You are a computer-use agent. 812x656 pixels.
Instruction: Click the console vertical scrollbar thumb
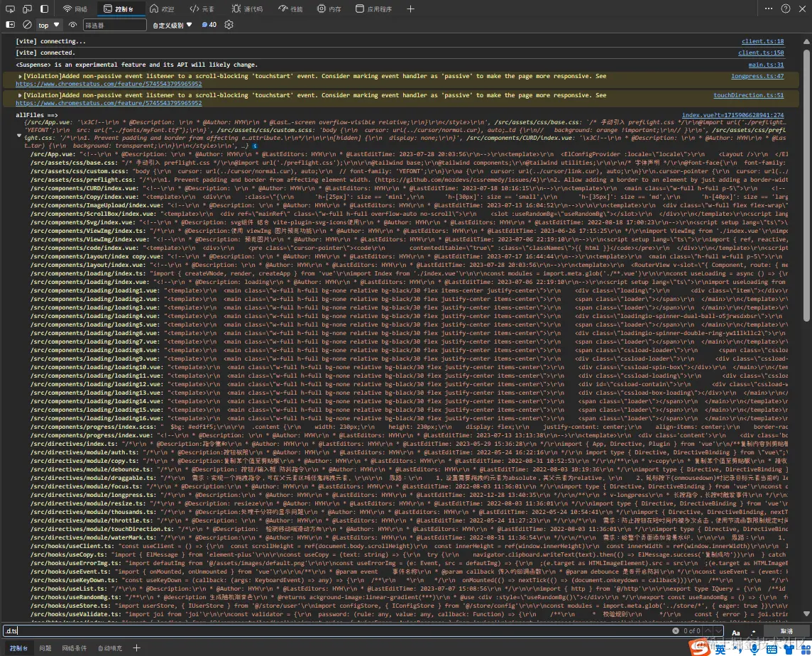806,185
